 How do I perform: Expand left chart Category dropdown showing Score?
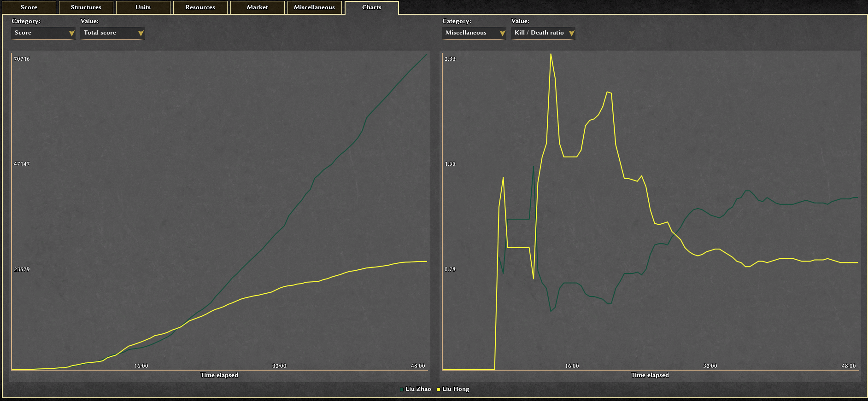(43, 33)
